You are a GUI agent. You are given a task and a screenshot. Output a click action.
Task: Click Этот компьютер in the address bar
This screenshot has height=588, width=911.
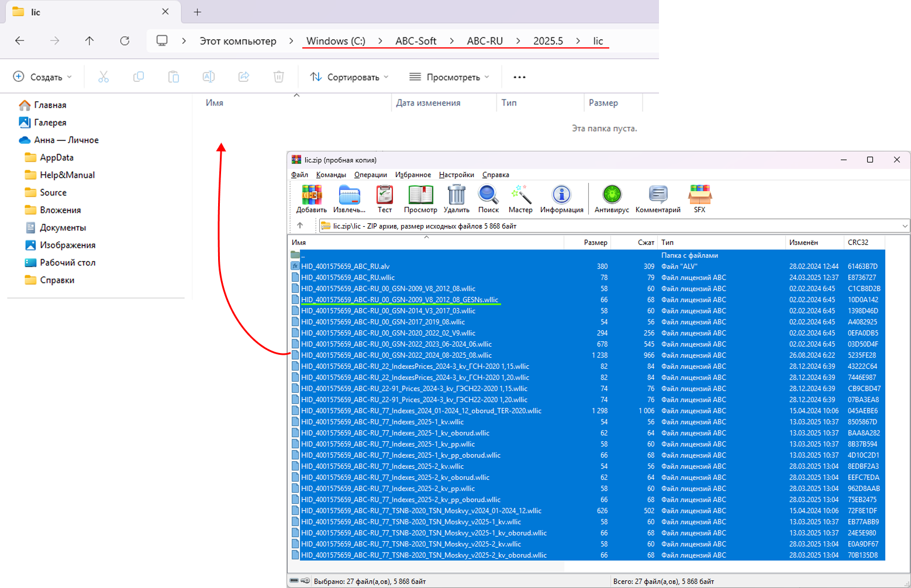tap(238, 41)
